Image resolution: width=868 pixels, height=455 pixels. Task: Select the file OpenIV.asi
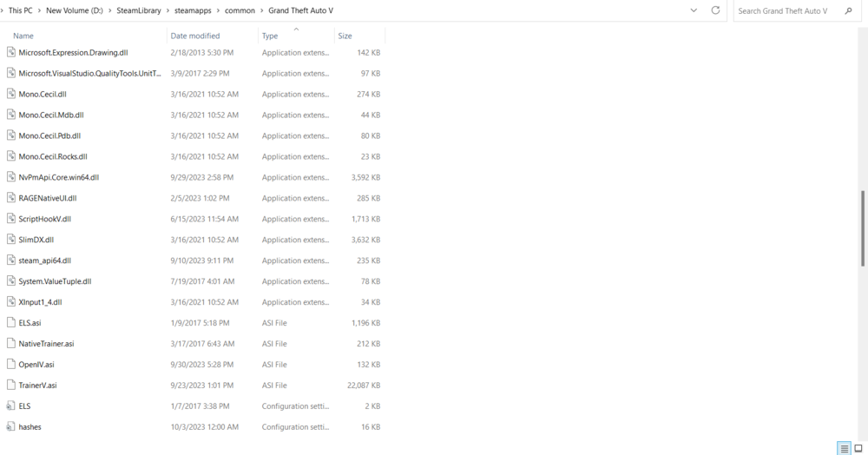[x=36, y=364]
